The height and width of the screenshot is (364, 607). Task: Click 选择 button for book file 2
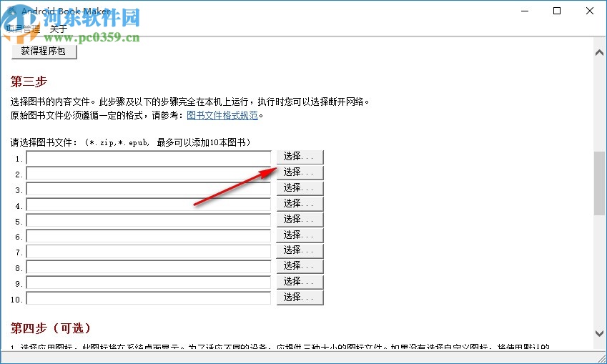pyautogui.click(x=300, y=172)
